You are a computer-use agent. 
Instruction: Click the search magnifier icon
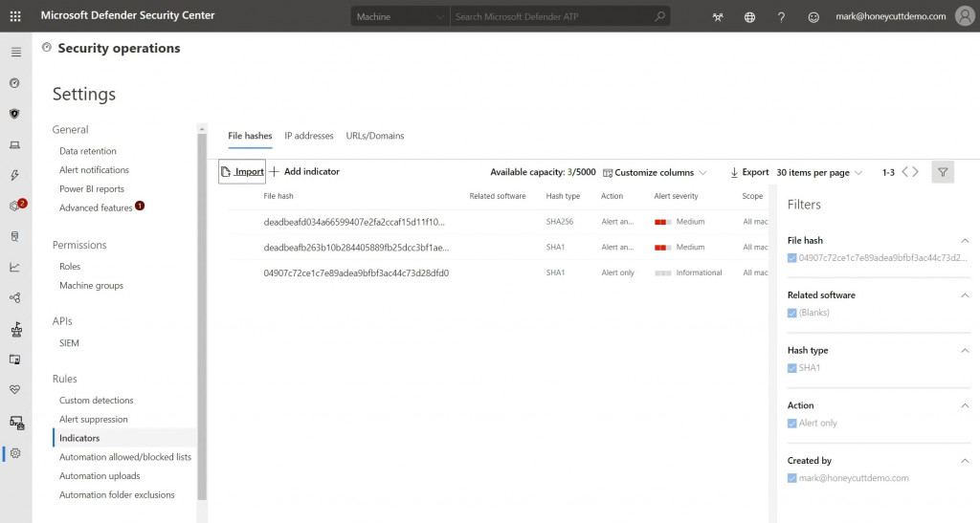click(660, 17)
